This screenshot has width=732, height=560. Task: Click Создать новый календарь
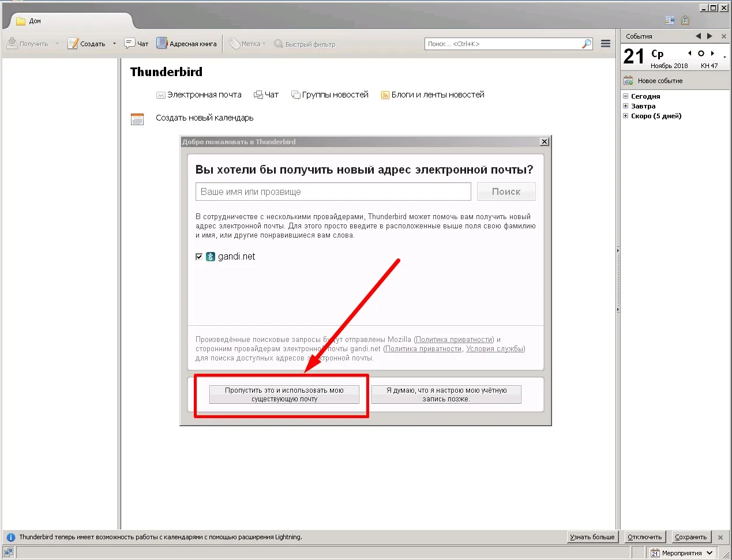(205, 118)
